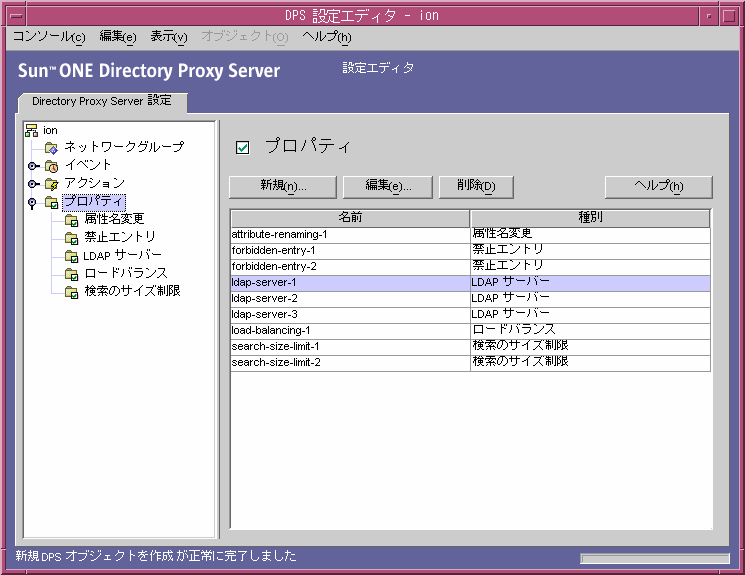Select the ldap-server-2 row
The height and width of the screenshot is (575, 745).
[x=470, y=299]
